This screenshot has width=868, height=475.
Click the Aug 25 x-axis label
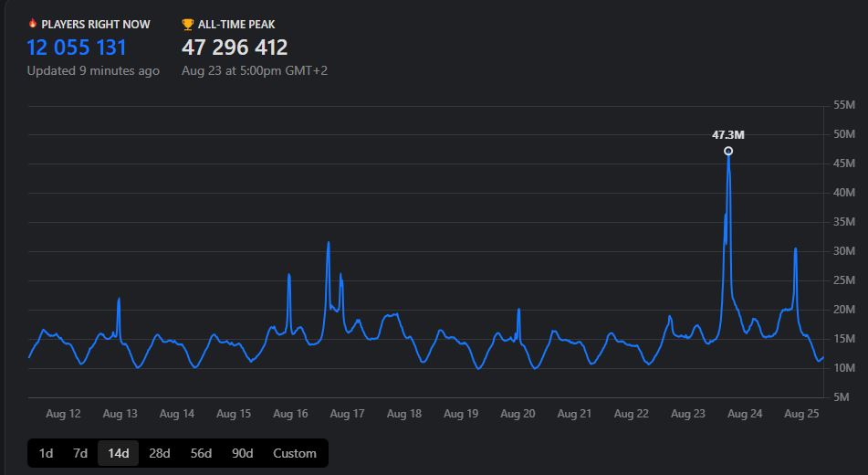[x=801, y=414]
